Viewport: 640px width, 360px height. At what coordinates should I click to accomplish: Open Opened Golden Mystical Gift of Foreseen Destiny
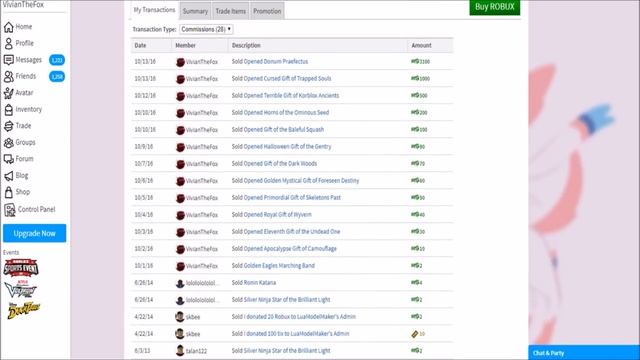coord(301,180)
